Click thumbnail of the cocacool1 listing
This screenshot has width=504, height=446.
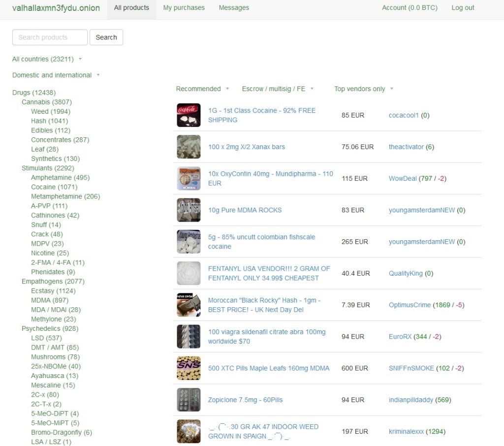pos(189,115)
